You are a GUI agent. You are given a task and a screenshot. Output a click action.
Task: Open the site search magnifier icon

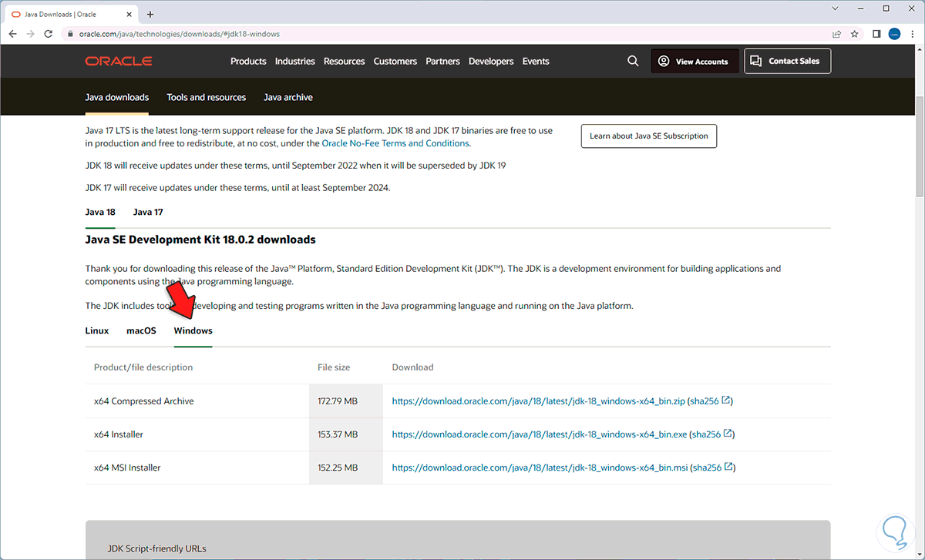tap(633, 61)
